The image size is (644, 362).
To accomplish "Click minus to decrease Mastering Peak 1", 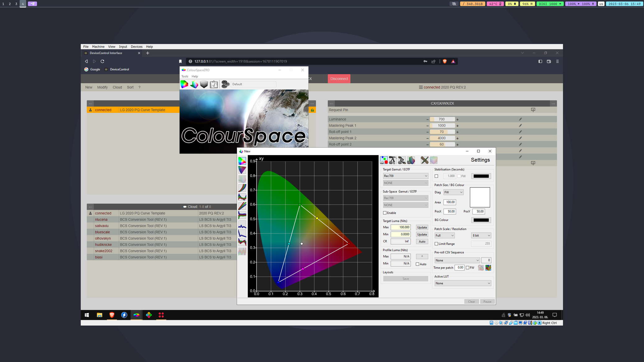I will pyautogui.click(x=428, y=126).
